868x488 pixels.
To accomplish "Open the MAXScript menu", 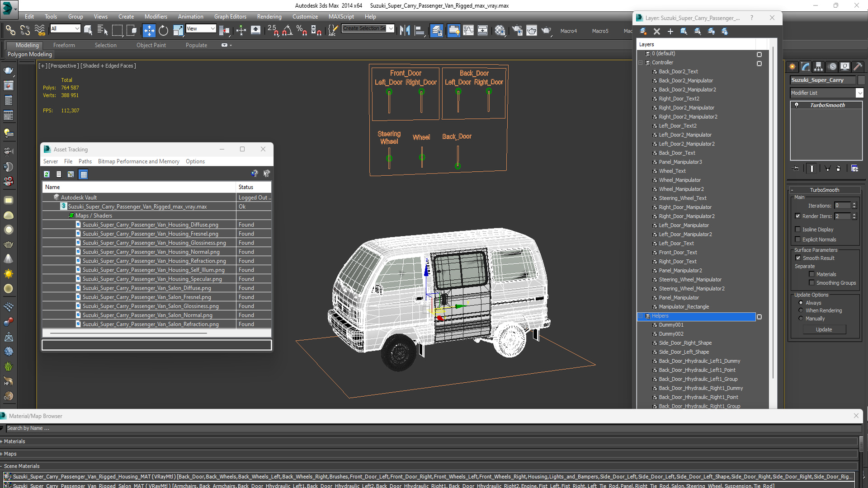I will click(341, 17).
